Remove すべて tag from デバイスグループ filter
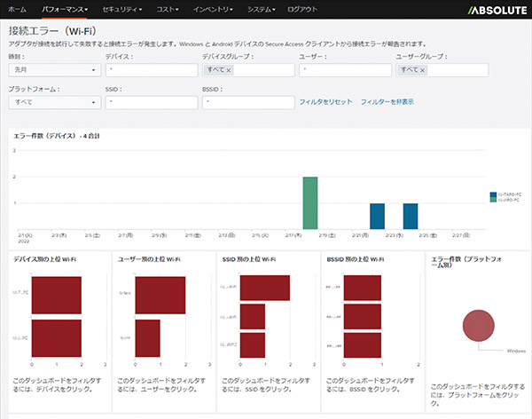This screenshot has width=532, height=419. click(229, 70)
